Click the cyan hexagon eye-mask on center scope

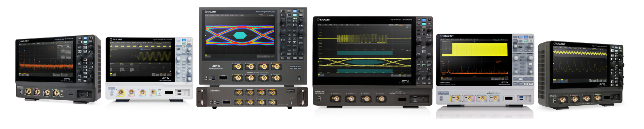pyautogui.click(x=240, y=35)
